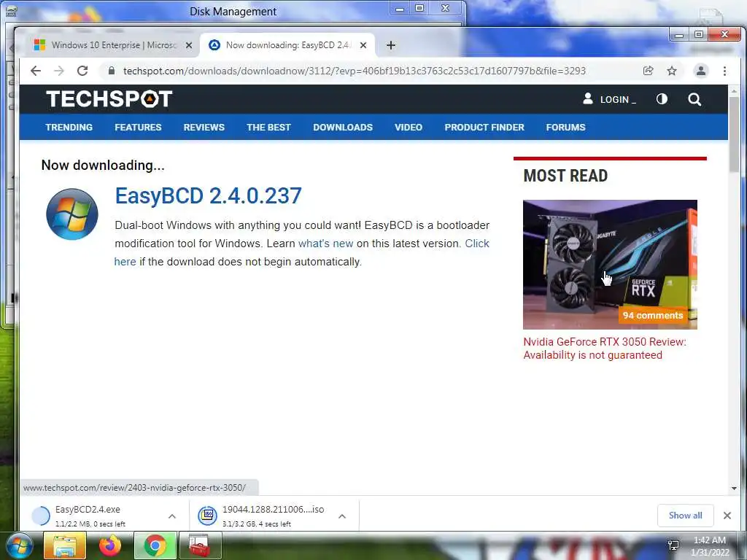Select Chrome taskbar button
This screenshot has height=560, width=747.
[x=155, y=545]
